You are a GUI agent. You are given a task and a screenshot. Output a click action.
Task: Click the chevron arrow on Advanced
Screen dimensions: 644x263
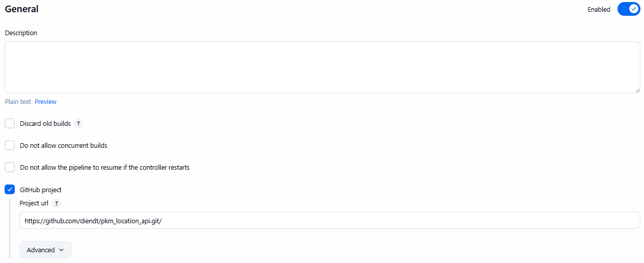[62, 250]
